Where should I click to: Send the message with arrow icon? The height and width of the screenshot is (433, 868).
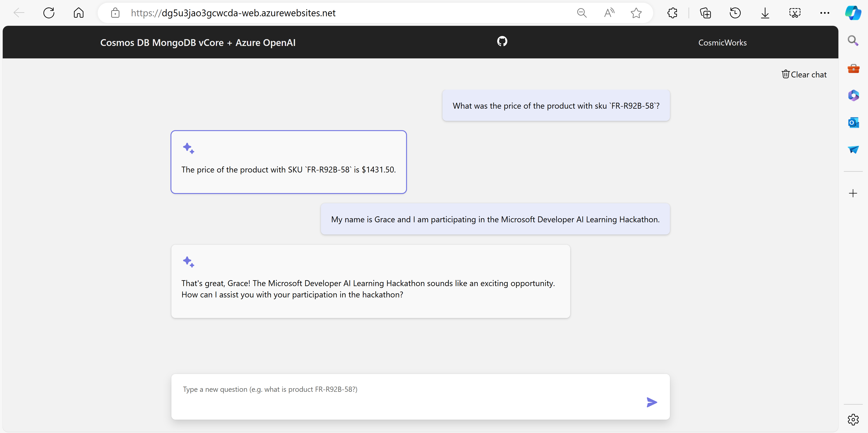tap(652, 402)
